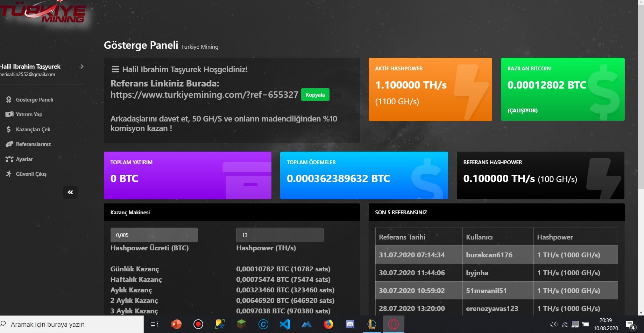Open the blue C-logo app in taskbar
This screenshot has height=333, width=644.
click(x=263, y=324)
